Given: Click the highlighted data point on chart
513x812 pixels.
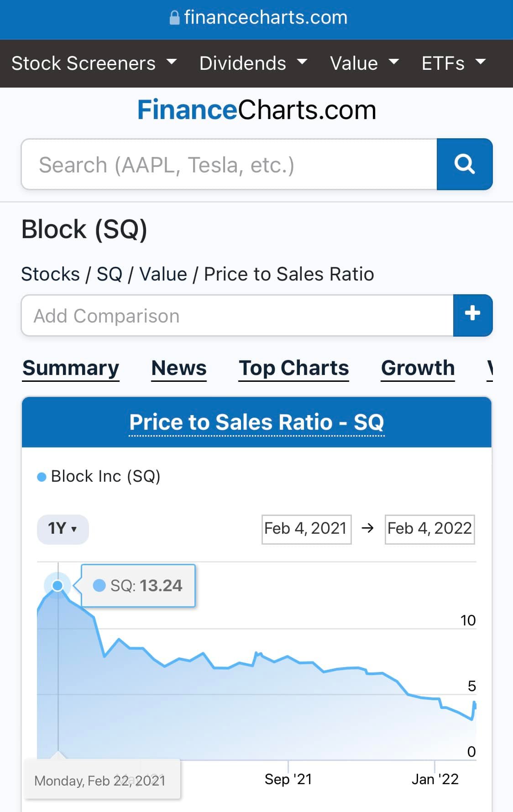Looking at the screenshot, I should coord(58,585).
